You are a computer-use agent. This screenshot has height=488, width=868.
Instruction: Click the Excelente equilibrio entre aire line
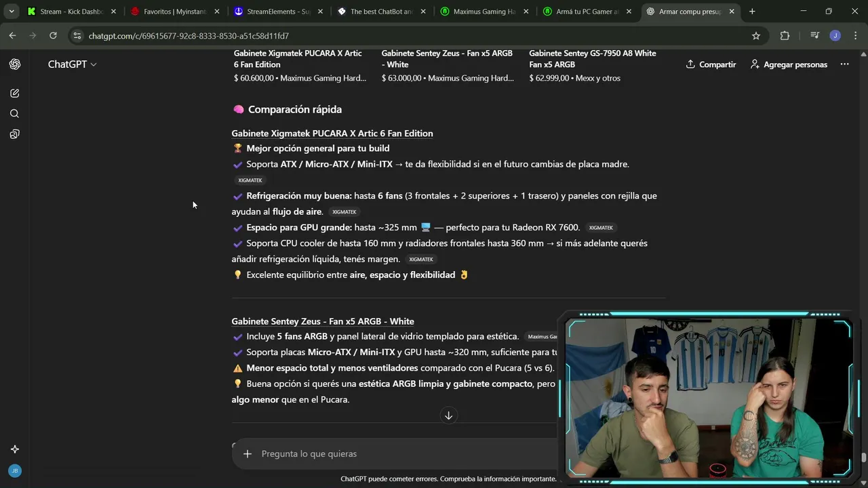(351, 275)
